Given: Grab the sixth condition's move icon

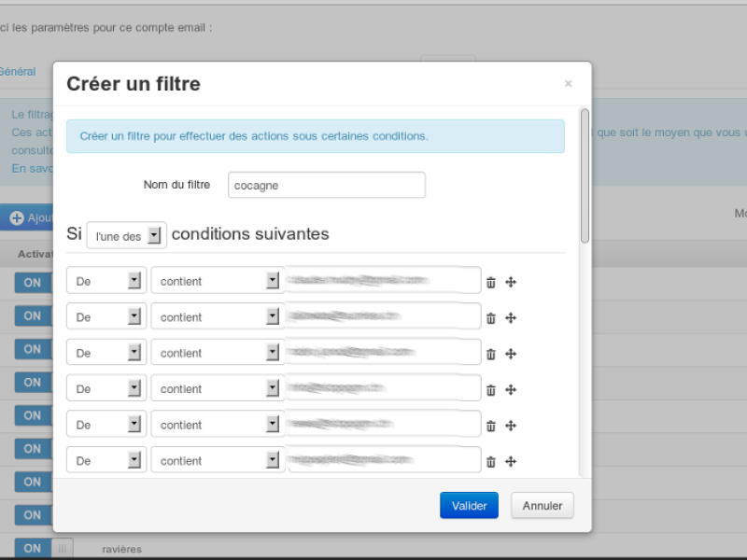Looking at the screenshot, I should (x=511, y=461).
